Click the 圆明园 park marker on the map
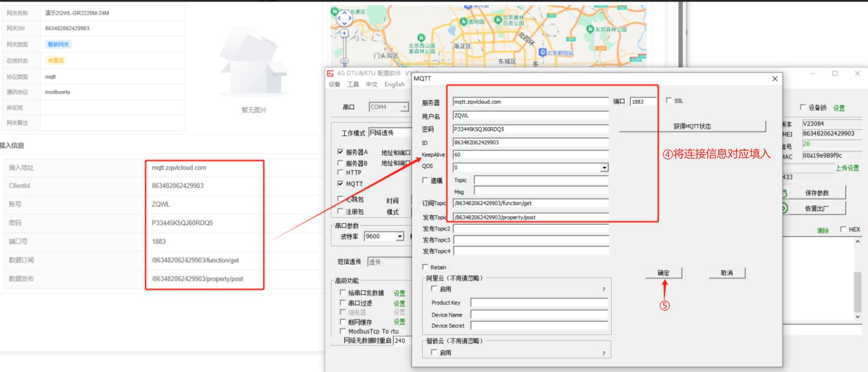The width and height of the screenshot is (868, 372). coord(463,22)
